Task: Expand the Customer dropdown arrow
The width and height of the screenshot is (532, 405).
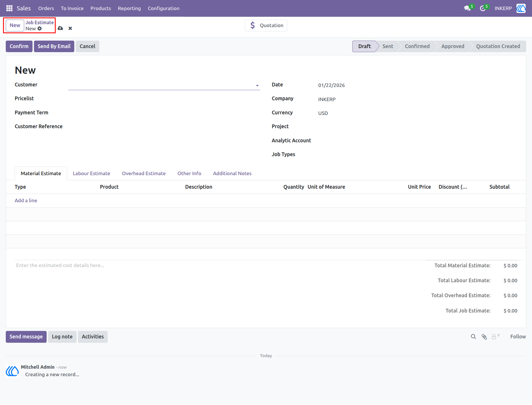Action: coord(257,86)
